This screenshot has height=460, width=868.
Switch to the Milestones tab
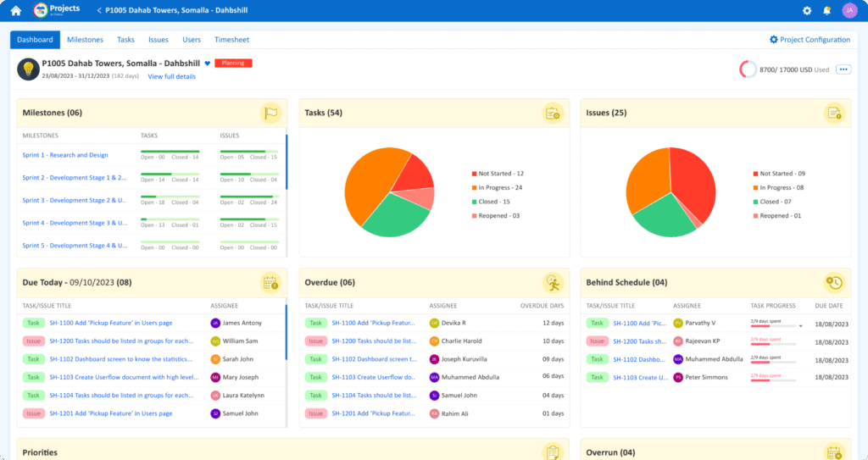point(85,40)
